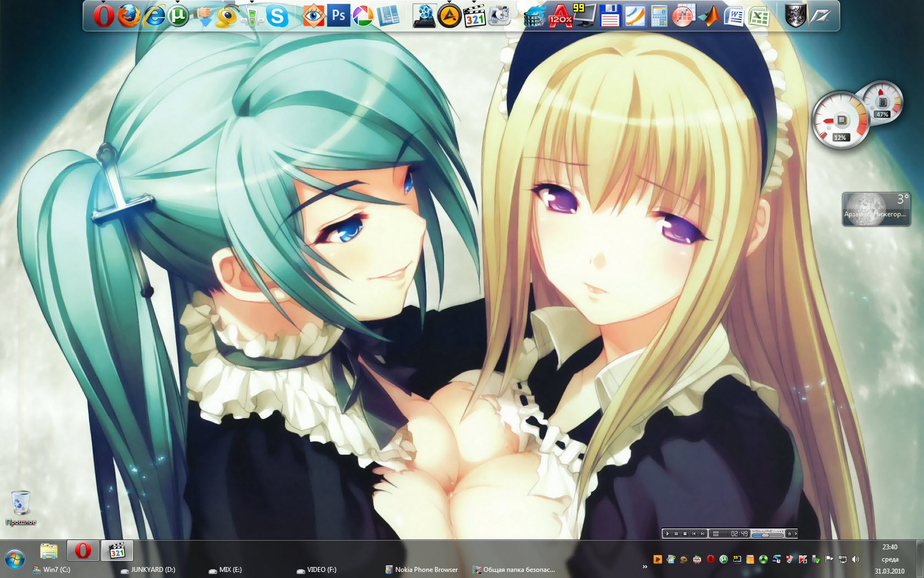This screenshot has height=578, width=924.
Task: Open the Fraps tray icon
Action: (737, 559)
